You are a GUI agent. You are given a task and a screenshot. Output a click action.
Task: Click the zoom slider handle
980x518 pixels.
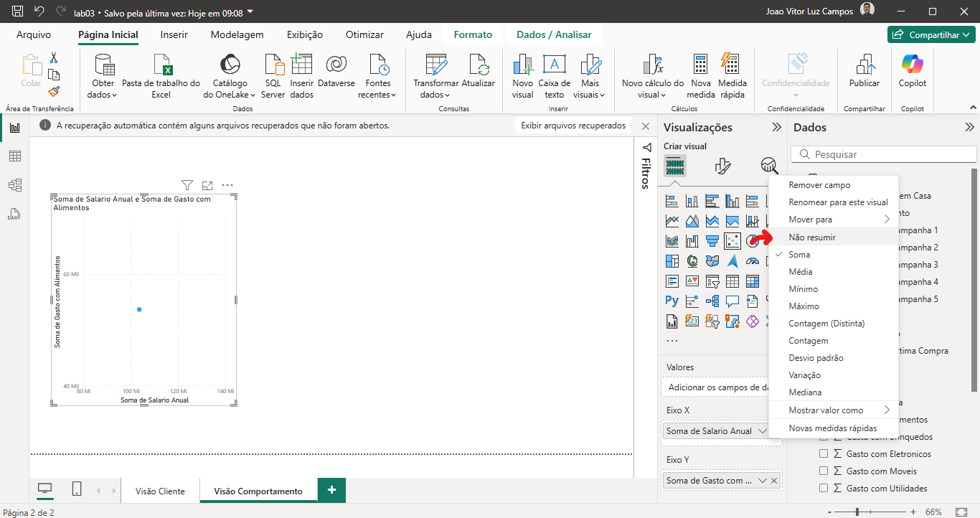click(x=857, y=512)
